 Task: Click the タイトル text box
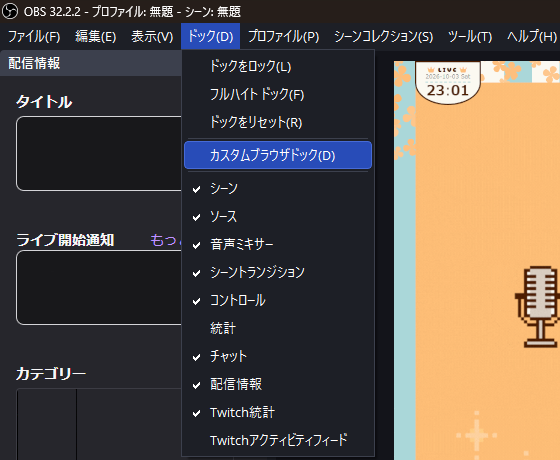99,153
